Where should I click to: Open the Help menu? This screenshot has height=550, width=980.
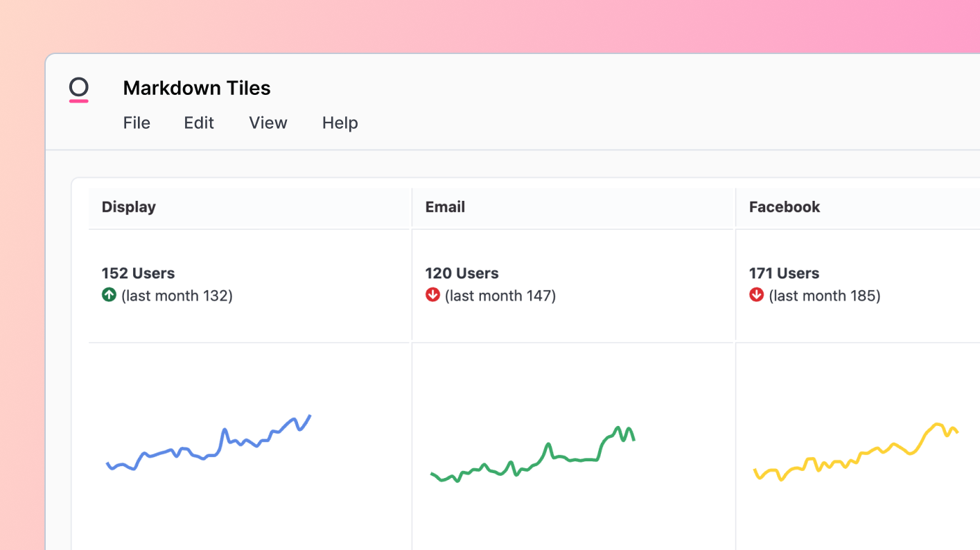click(x=340, y=123)
